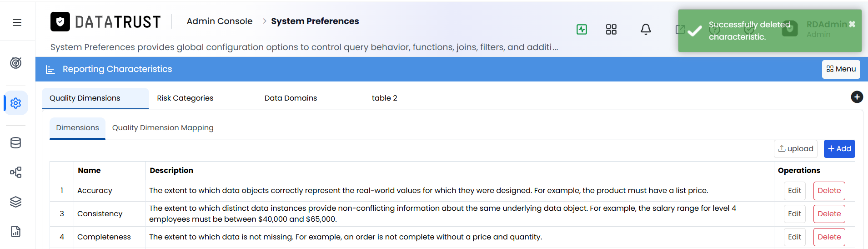Click the Completeness description text

[346, 237]
